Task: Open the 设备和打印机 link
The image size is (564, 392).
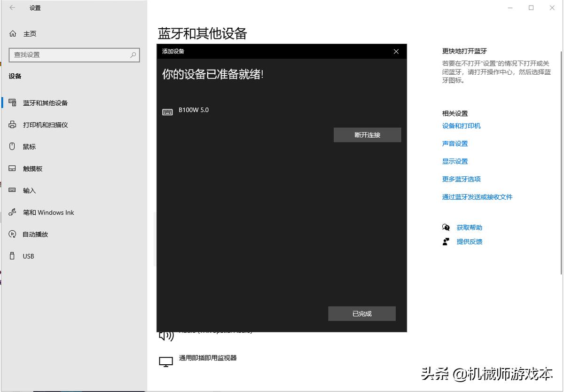Action: coord(462,125)
